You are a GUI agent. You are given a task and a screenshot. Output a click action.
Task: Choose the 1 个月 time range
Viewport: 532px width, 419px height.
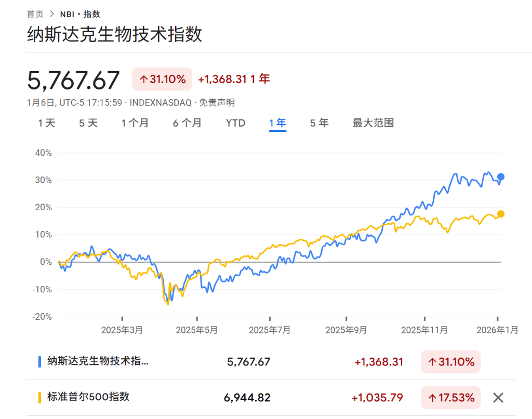coord(135,123)
